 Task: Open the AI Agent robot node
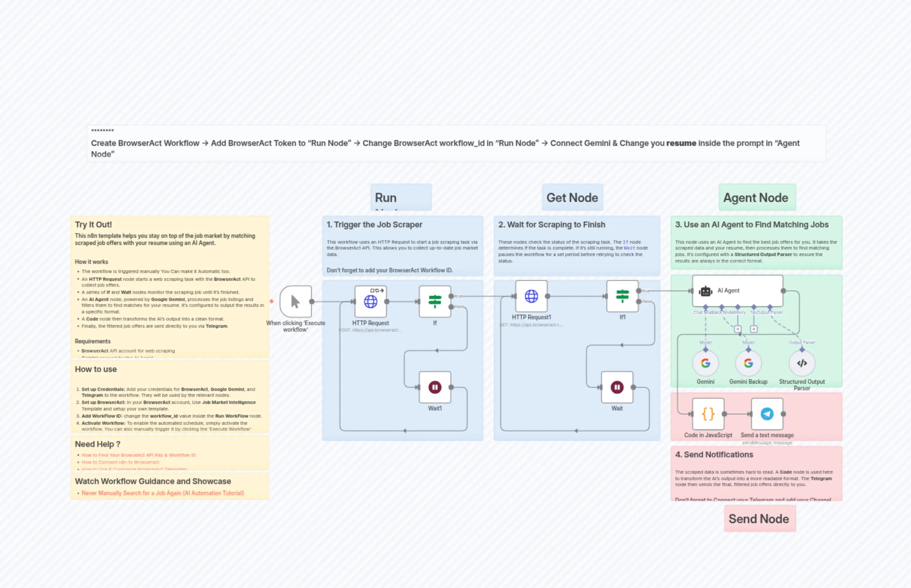coord(737,291)
